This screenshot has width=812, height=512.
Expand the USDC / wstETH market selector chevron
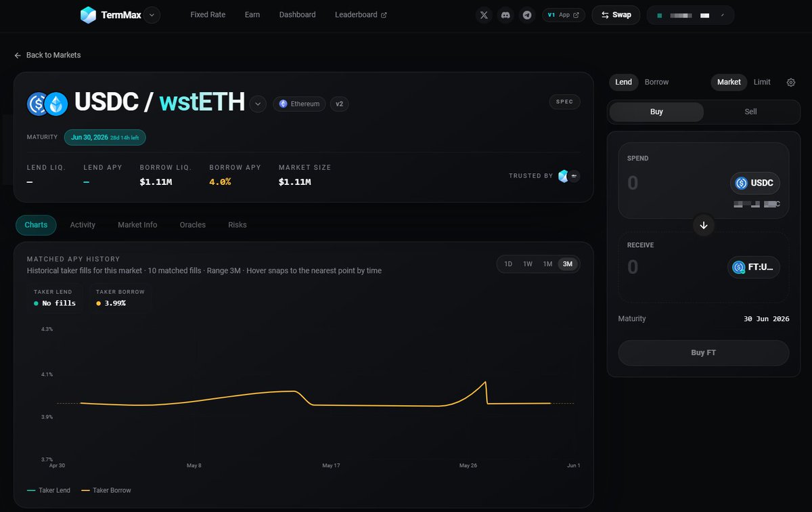258,104
